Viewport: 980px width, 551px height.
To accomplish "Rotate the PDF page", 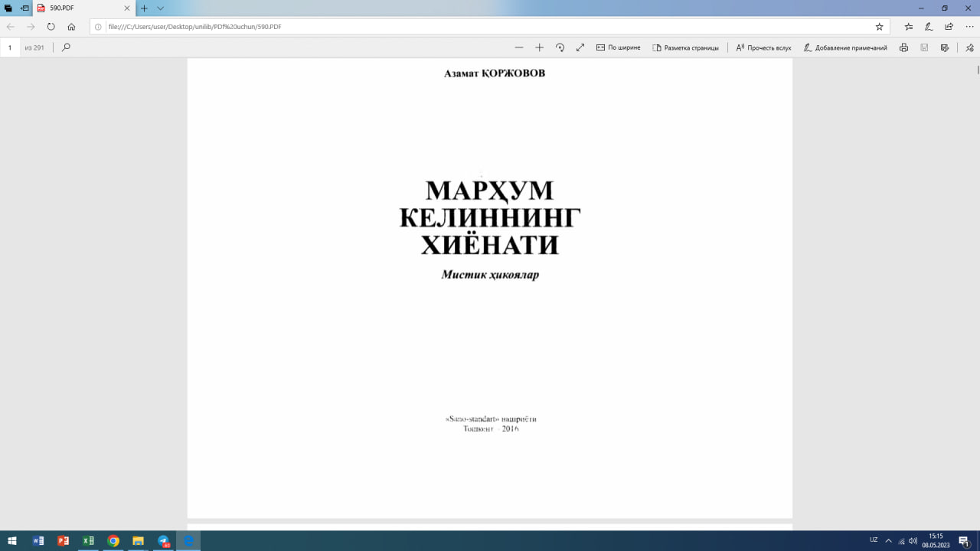I will tap(560, 47).
